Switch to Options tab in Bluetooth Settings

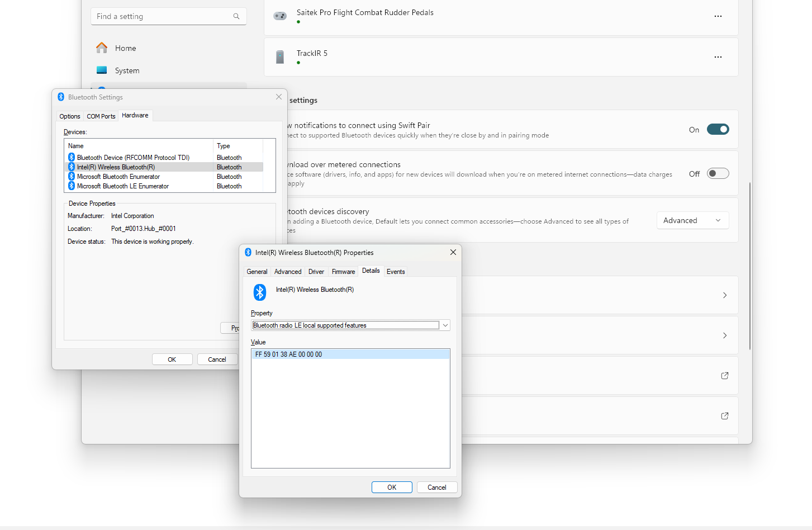tap(70, 116)
